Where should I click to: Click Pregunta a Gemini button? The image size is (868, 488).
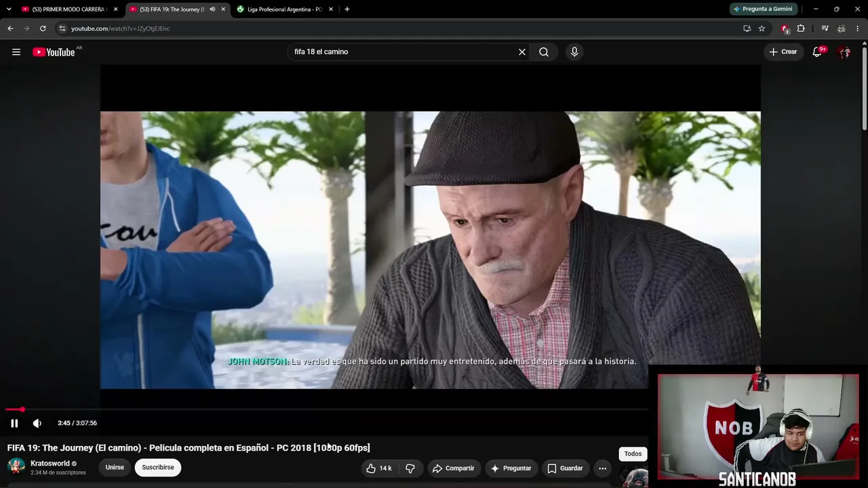pos(763,9)
